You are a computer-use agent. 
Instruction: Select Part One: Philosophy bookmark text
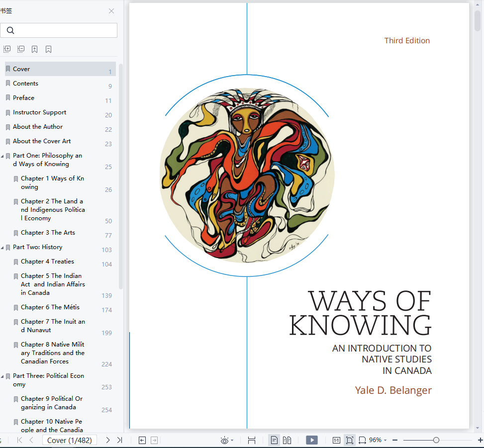click(x=47, y=160)
